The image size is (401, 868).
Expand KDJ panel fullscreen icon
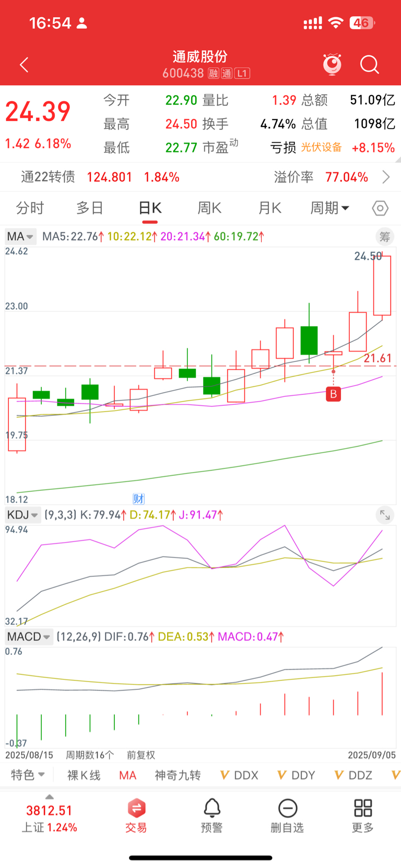385,515
